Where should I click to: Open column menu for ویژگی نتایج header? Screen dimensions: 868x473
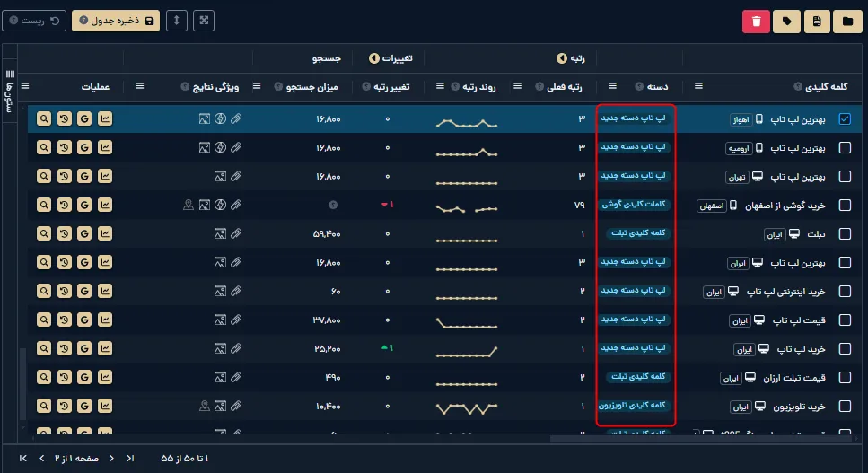pos(139,86)
